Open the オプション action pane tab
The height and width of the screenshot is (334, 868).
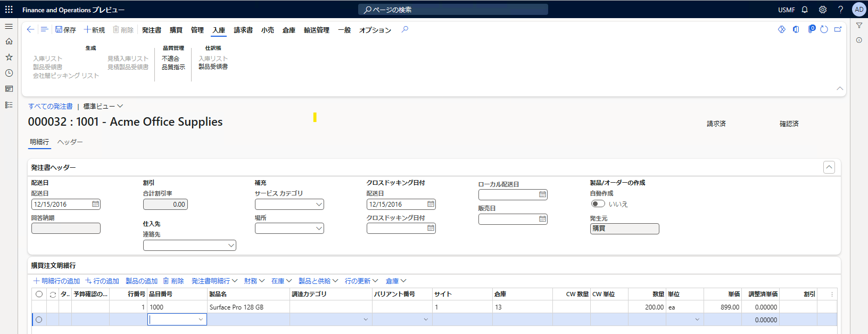coord(375,30)
